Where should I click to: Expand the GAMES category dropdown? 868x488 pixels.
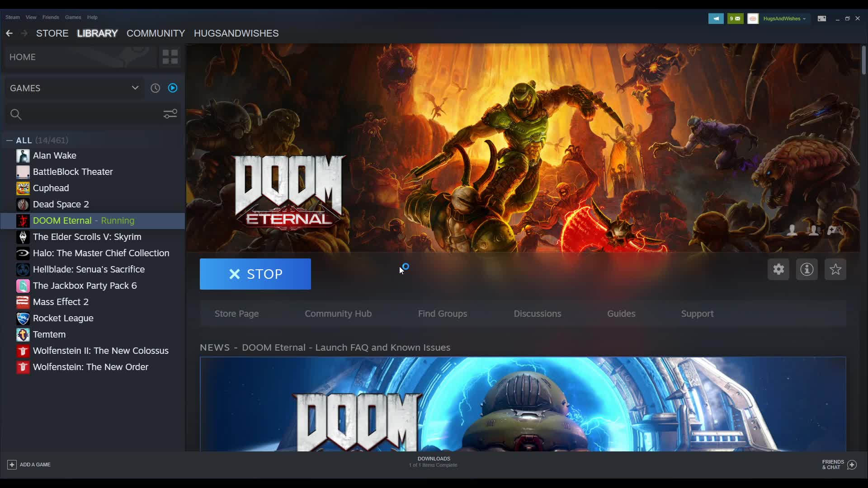point(135,88)
